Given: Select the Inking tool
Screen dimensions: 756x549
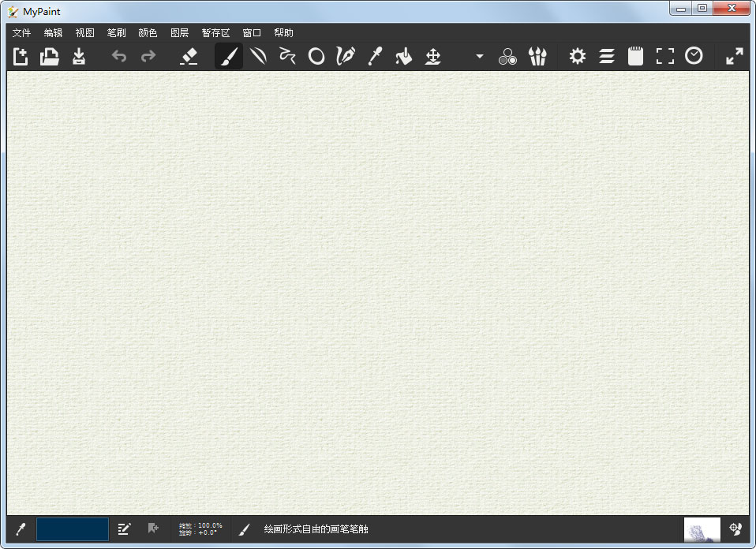Looking at the screenshot, I should click(x=345, y=56).
